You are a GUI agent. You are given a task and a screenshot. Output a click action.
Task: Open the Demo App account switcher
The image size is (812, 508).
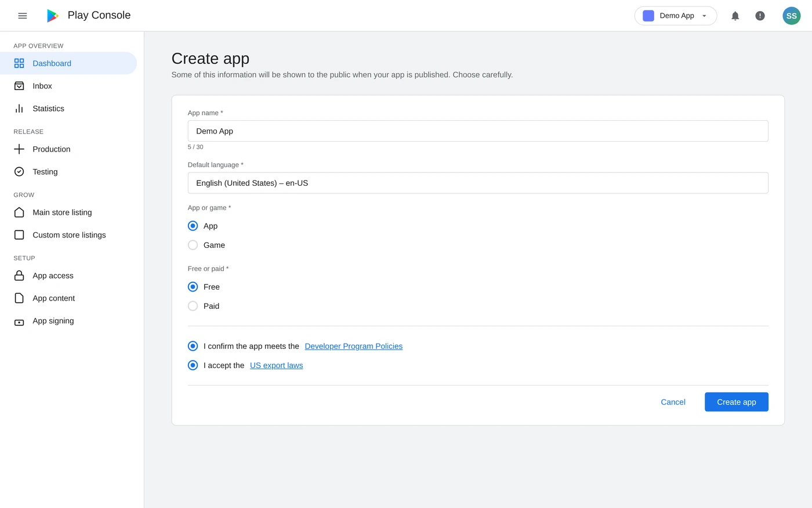[x=676, y=16]
